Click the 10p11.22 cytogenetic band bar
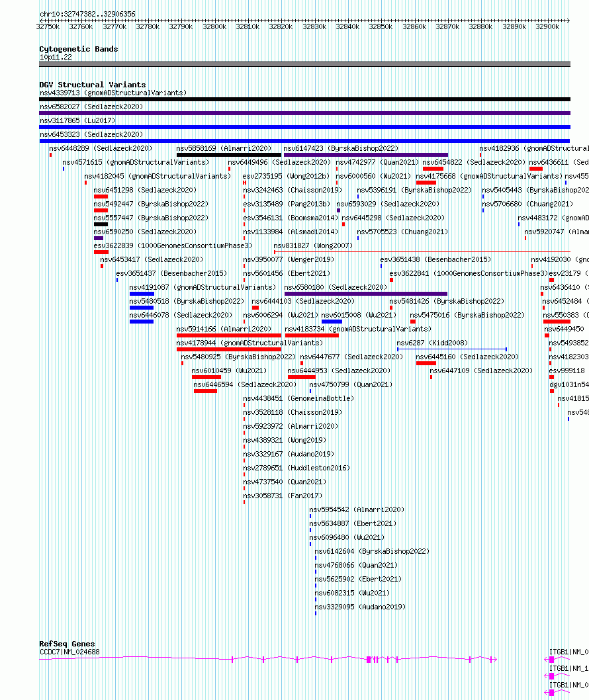589x700 pixels. coord(304,64)
